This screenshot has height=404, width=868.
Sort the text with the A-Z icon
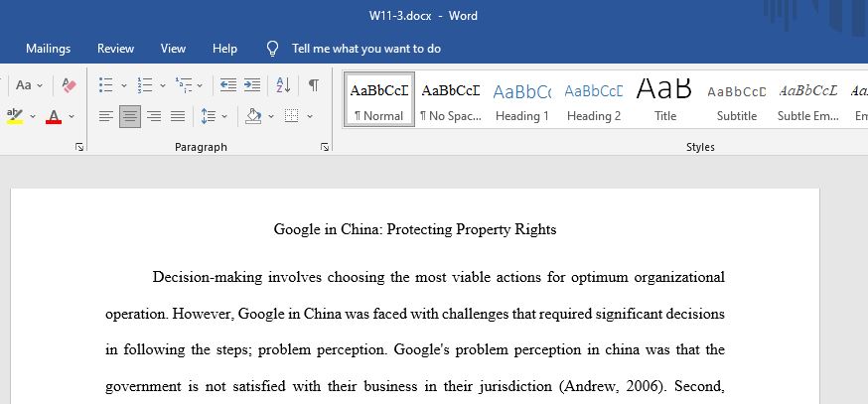click(283, 85)
